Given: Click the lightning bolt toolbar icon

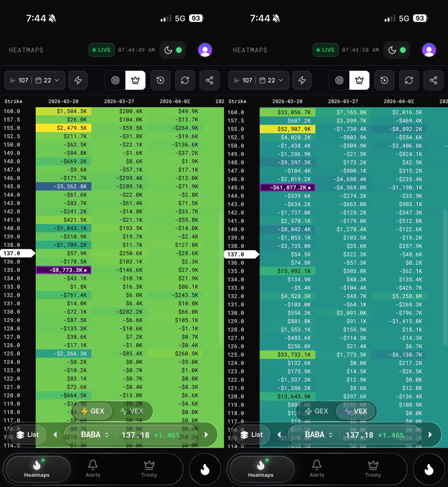Looking at the screenshot, I should (x=78, y=80).
